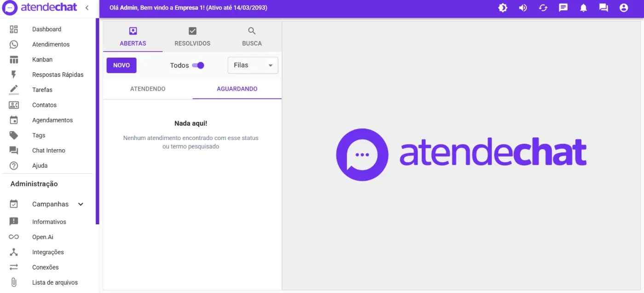Switch to the Abertas tab

pyautogui.click(x=133, y=37)
